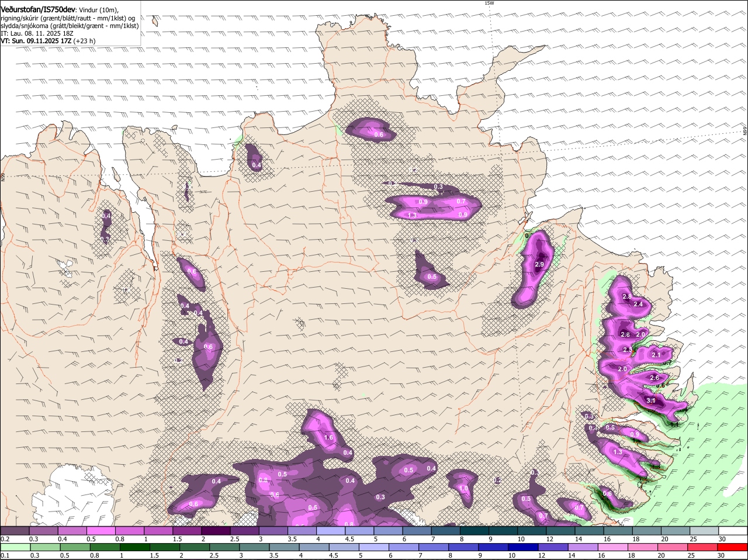The height and width of the screenshot is (560, 748).
Task: Click upper legend swatch between 0.2 and 0.3
Action: click(x=15, y=531)
